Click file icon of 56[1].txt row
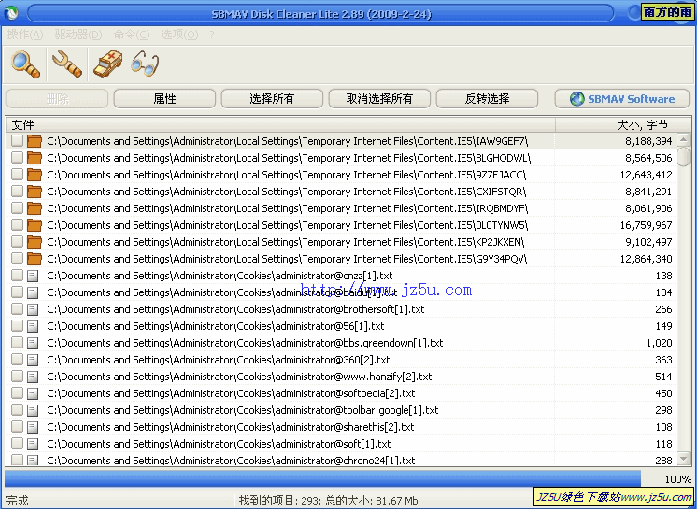Image resolution: width=697 pixels, height=509 pixels. click(32, 326)
